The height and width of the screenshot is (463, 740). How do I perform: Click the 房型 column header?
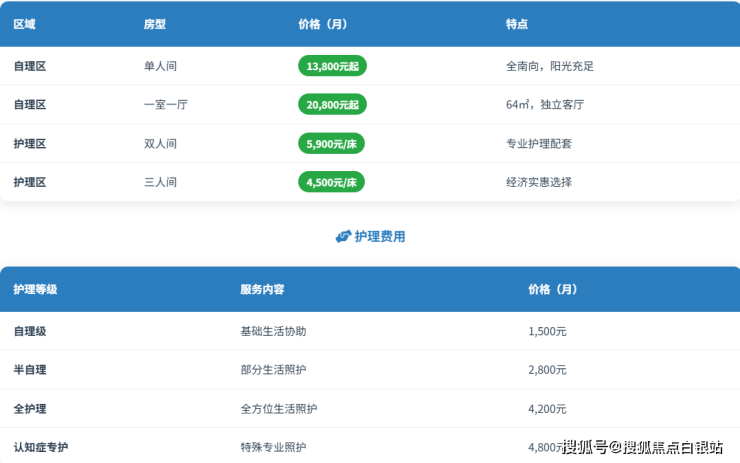(155, 24)
